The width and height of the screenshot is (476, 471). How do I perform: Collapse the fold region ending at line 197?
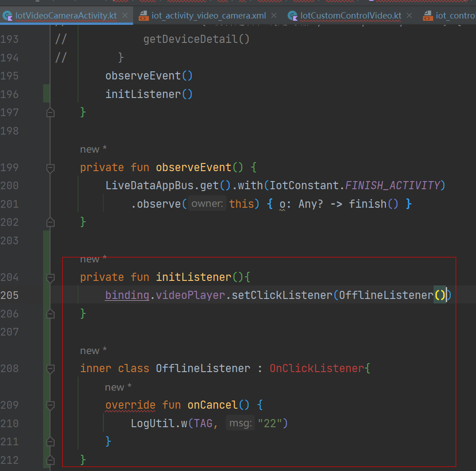pyautogui.click(x=50, y=112)
